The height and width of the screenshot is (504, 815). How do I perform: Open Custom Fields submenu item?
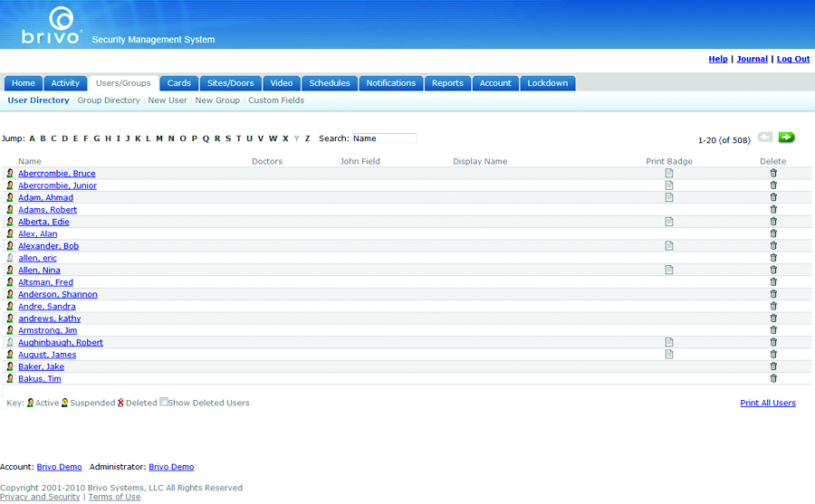(x=276, y=100)
